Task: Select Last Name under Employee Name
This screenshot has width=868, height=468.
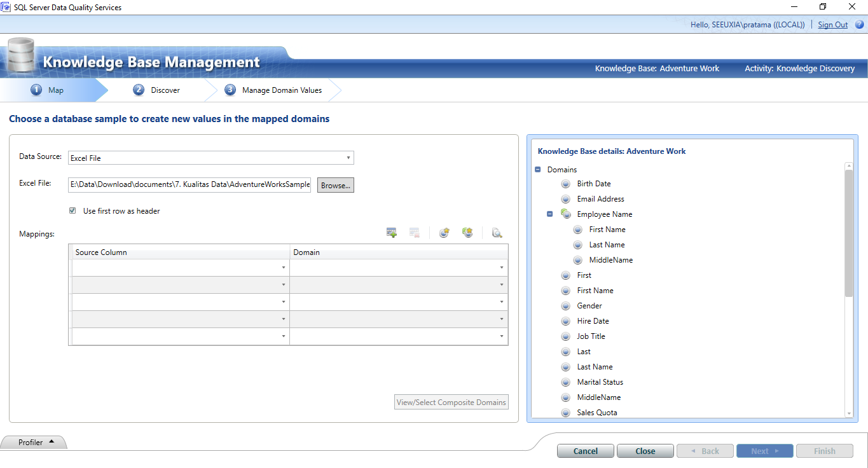Action: click(x=607, y=245)
